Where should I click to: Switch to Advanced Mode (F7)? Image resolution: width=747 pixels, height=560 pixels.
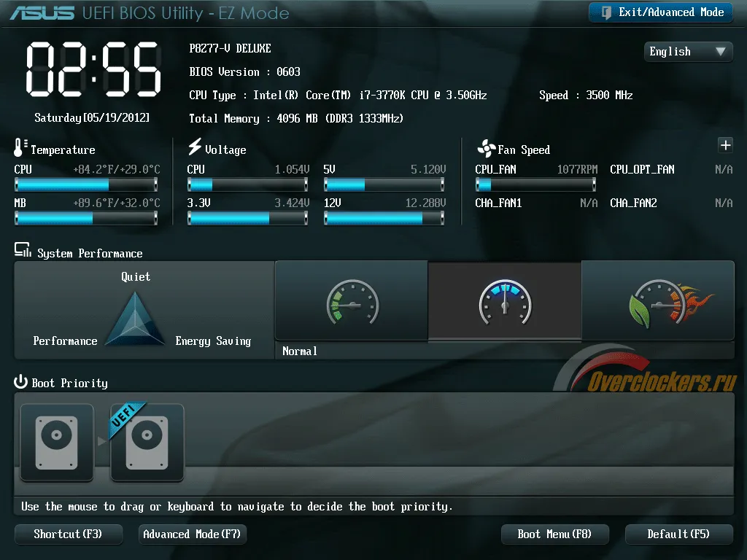[x=192, y=534]
